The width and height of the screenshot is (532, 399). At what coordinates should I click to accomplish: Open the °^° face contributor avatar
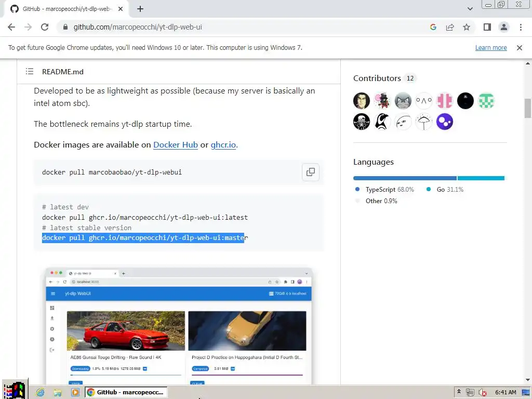[424, 101]
